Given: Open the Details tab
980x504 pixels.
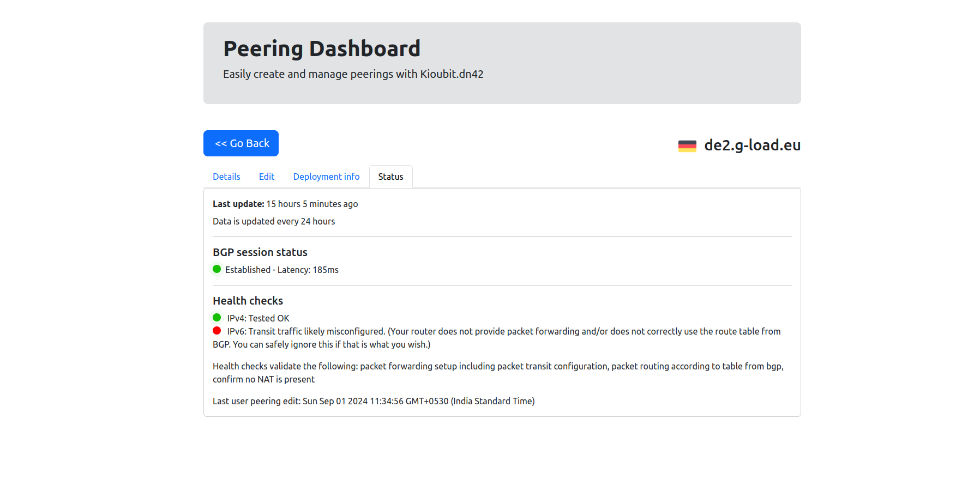Looking at the screenshot, I should click(x=226, y=177).
